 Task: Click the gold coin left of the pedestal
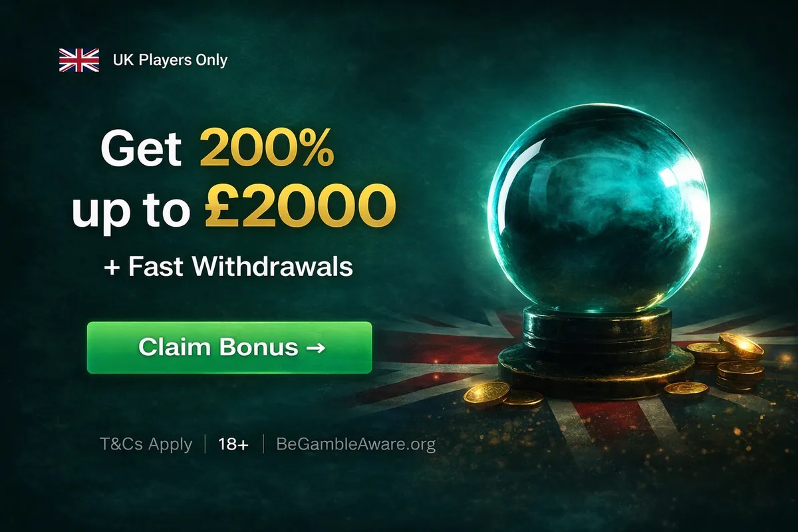click(487, 394)
